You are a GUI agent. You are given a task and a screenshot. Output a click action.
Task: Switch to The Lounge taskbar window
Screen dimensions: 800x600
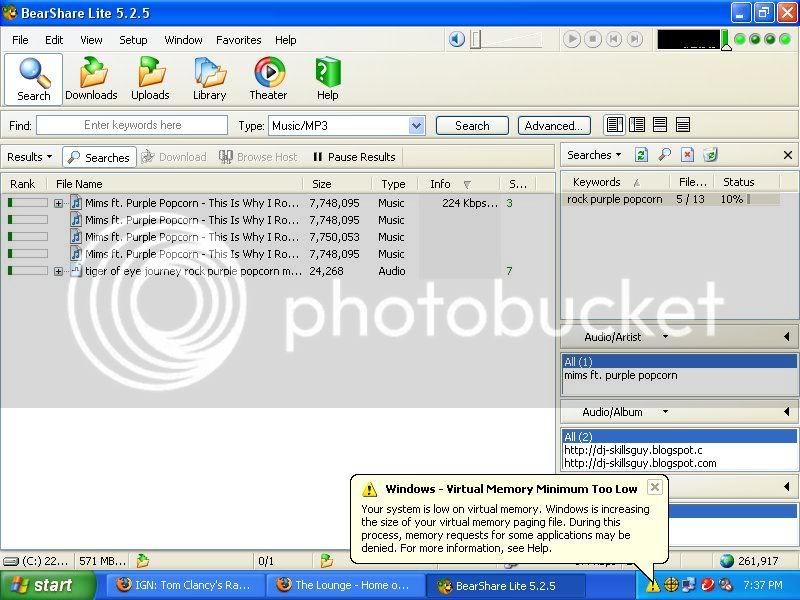tap(345, 585)
